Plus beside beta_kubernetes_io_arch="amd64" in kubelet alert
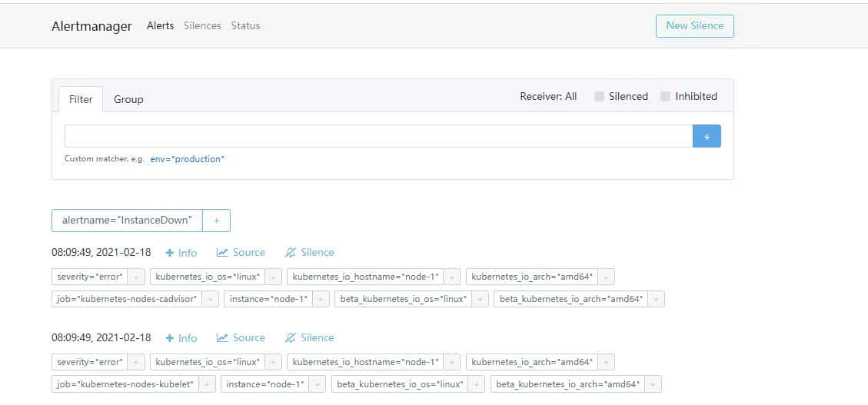The width and height of the screenshot is (868, 405). [653, 384]
